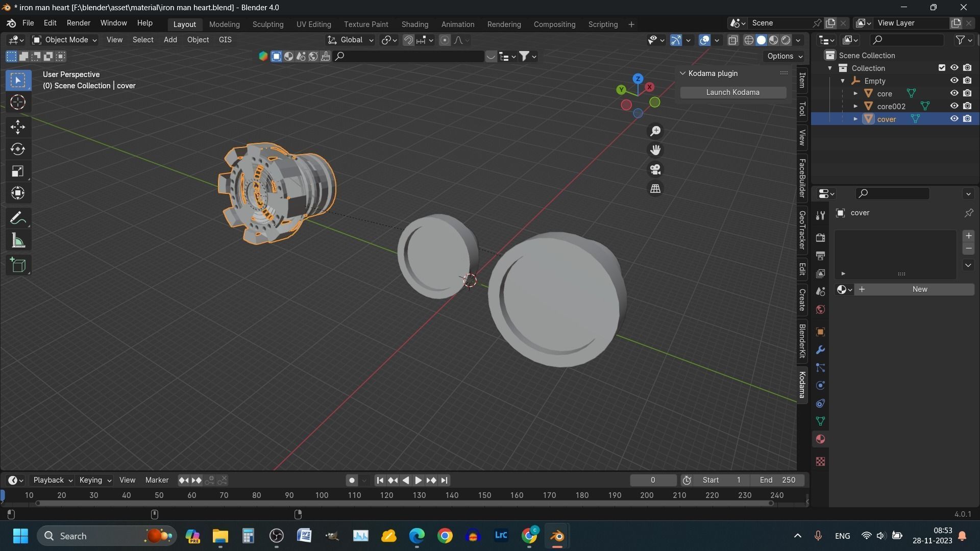
Task: Open the File menu
Action: (28, 23)
